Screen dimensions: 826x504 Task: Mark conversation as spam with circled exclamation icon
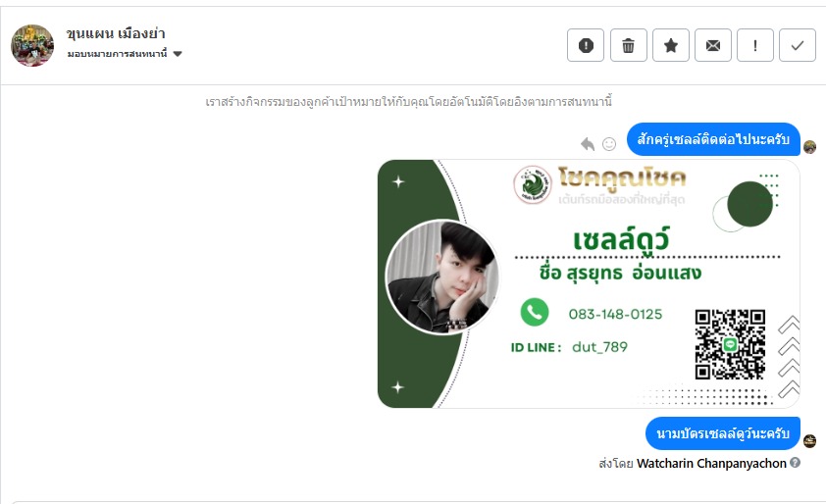(586, 45)
